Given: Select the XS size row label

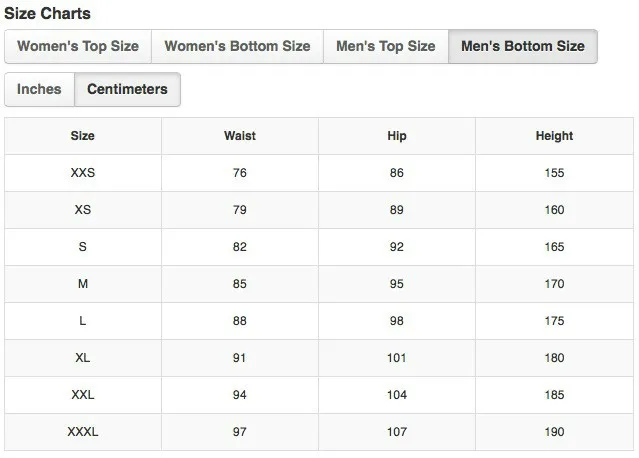Looking at the screenshot, I should point(83,210).
